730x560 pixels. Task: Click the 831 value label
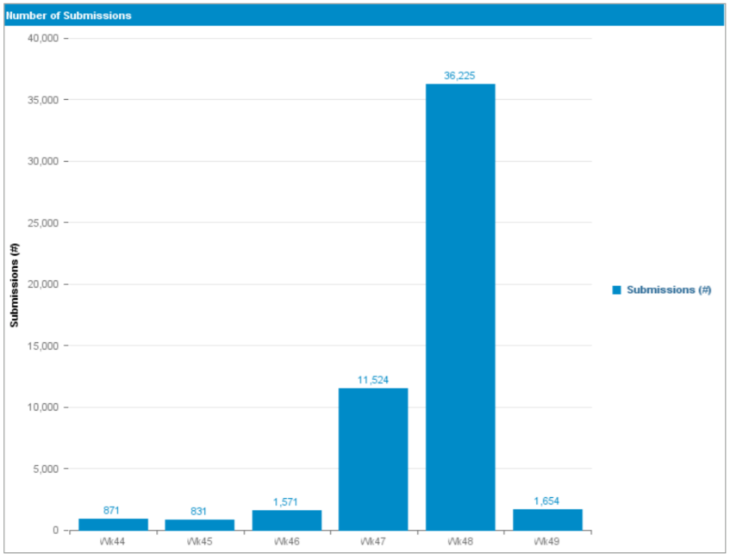[x=199, y=512]
